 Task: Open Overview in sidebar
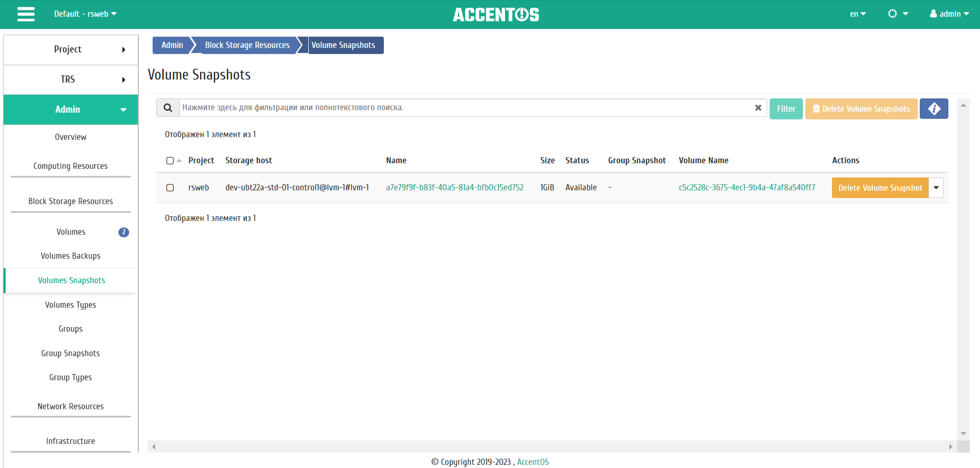click(x=70, y=137)
